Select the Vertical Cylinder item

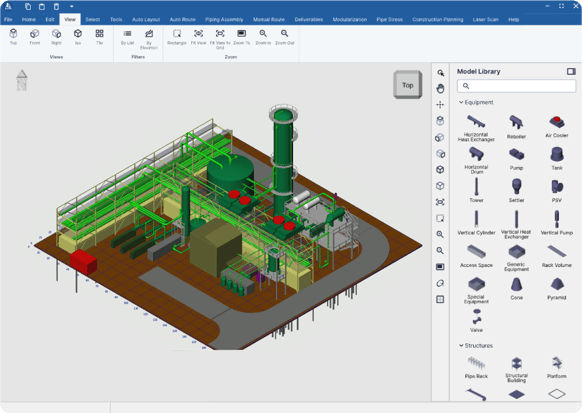click(x=476, y=223)
